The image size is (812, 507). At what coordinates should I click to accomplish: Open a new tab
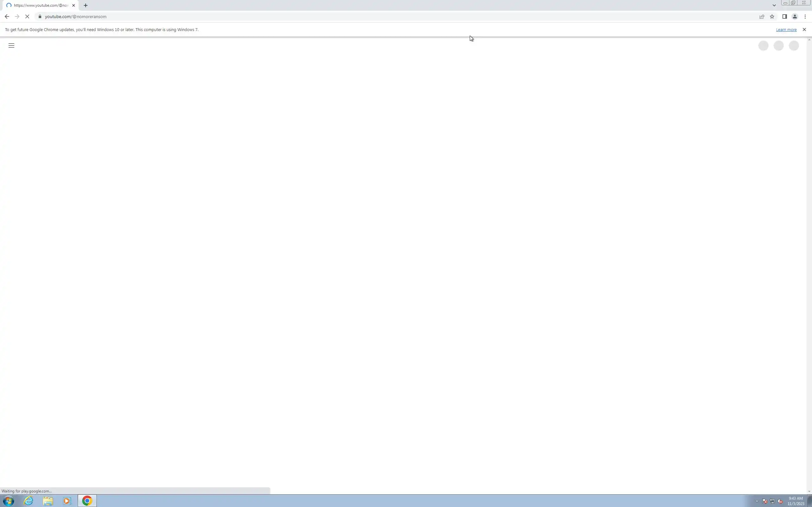pyautogui.click(x=86, y=5)
